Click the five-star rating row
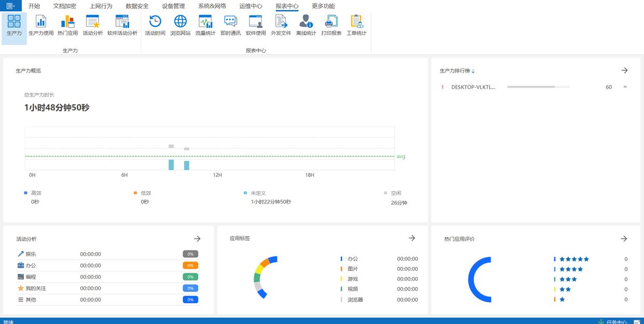 574,259
